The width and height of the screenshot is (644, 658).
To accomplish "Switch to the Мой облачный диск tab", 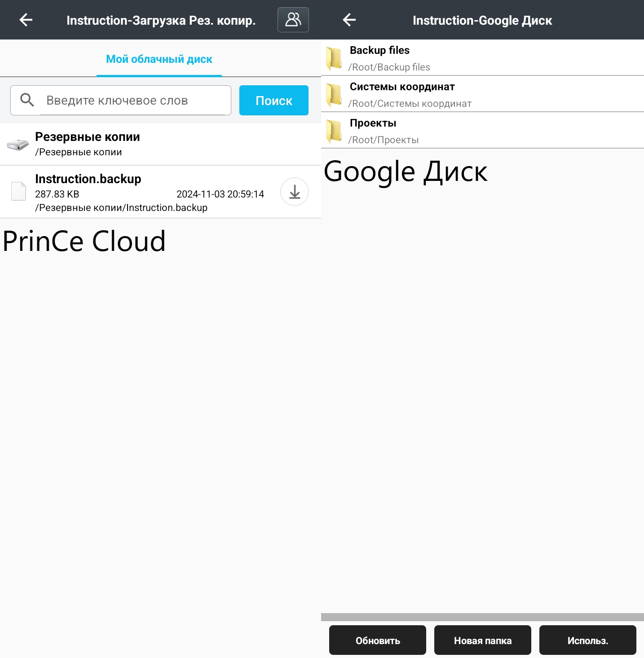I will (159, 59).
